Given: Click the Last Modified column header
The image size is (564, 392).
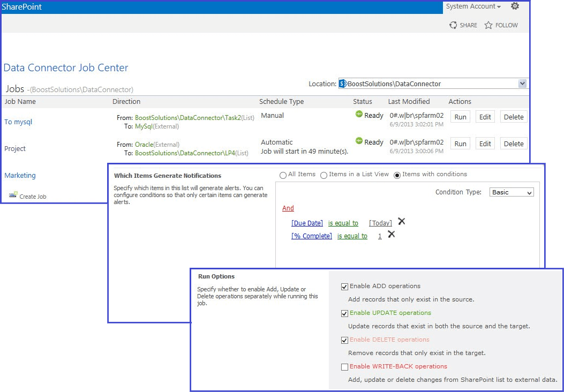Looking at the screenshot, I should point(409,102).
